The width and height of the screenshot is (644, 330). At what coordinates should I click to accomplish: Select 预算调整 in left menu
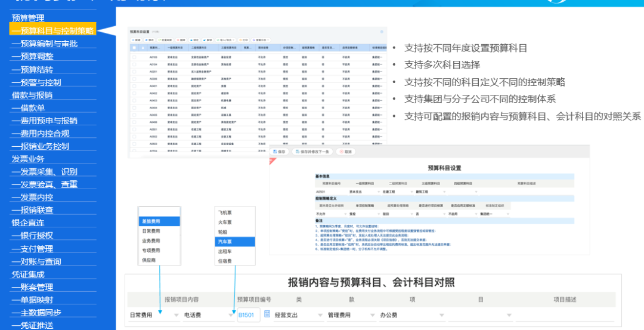(x=32, y=56)
